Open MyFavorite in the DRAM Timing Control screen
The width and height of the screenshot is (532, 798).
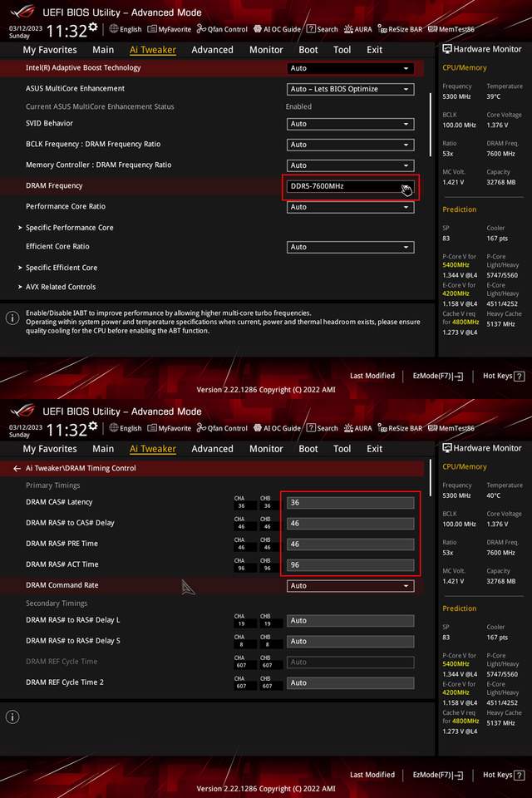169,428
